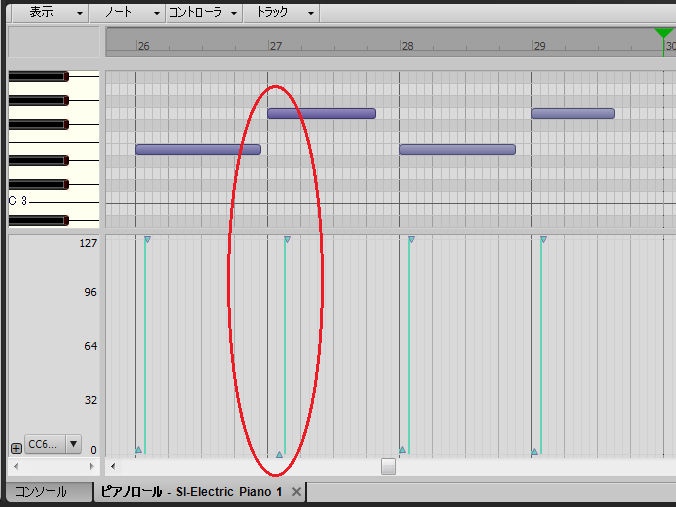Click the CC6... controller type button
The height and width of the screenshot is (507, 676).
[45, 444]
